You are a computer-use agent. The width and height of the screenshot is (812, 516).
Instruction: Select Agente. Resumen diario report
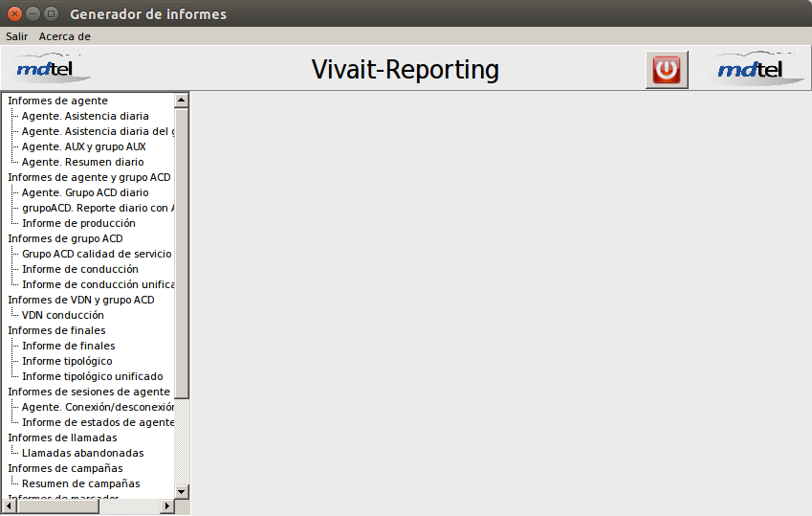(x=83, y=162)
